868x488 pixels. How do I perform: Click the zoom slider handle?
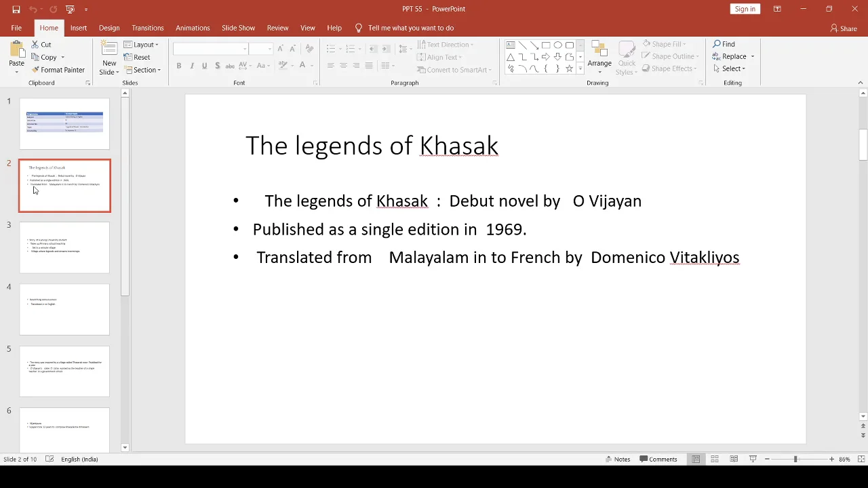click(x=795, y=460)
